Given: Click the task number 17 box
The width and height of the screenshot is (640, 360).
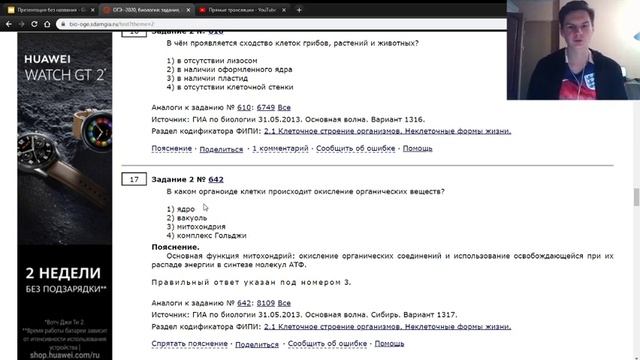Looking at the screenshot, I should (x=134, y=179).
